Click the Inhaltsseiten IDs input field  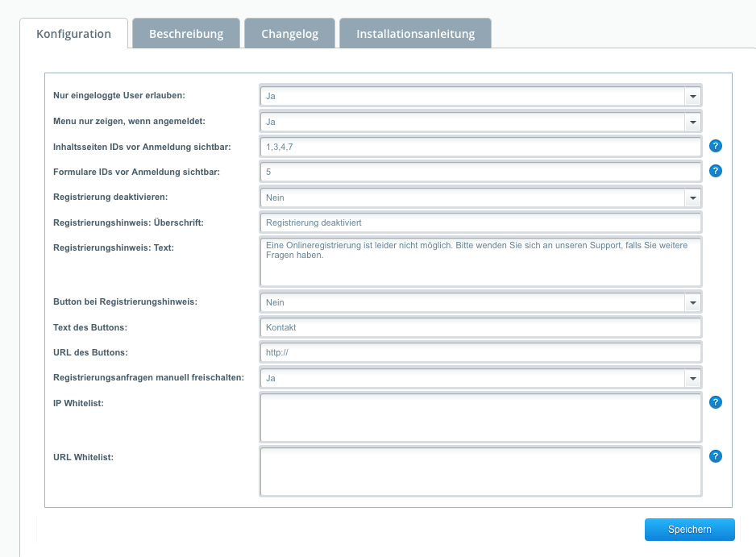[480, 147]
